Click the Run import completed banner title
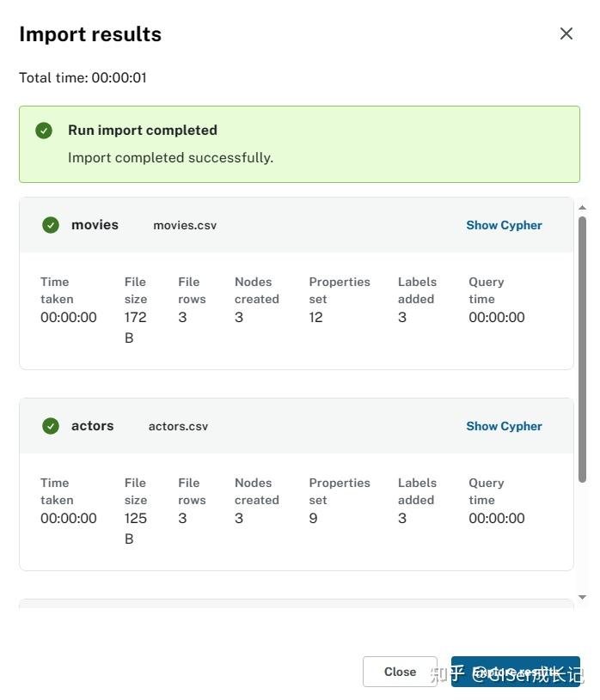 click(143, 131)
